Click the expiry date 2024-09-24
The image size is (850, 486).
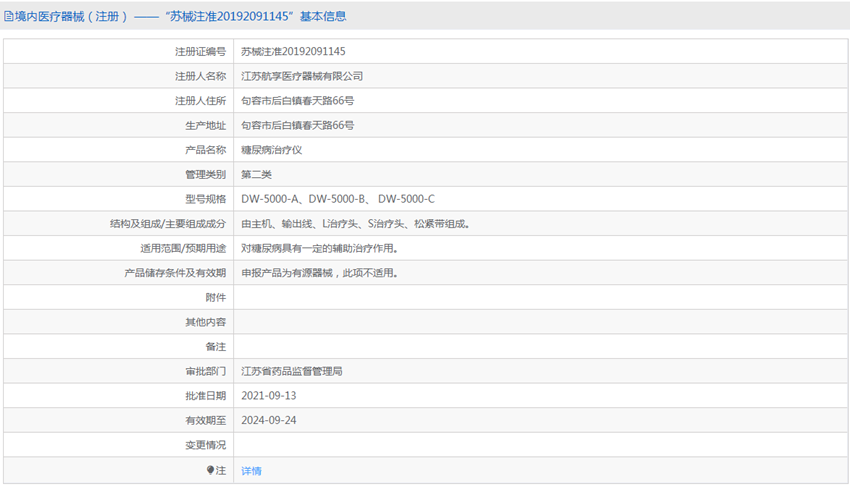click(x=269, y=420)
